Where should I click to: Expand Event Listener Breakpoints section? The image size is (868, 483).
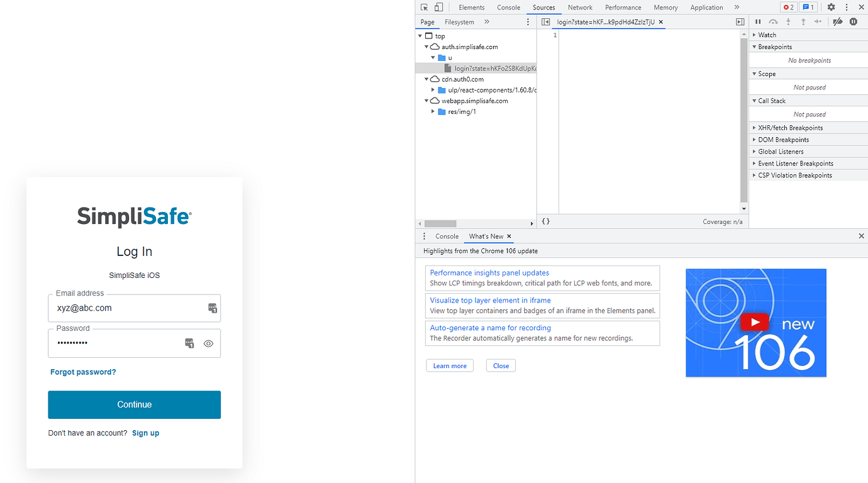(x=808, y=164)
